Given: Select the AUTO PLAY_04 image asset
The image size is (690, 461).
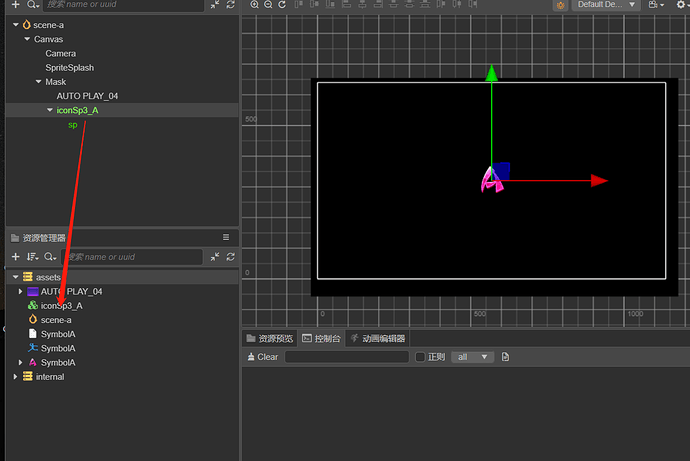Looking at the screenshot, I should click(71, 292).
